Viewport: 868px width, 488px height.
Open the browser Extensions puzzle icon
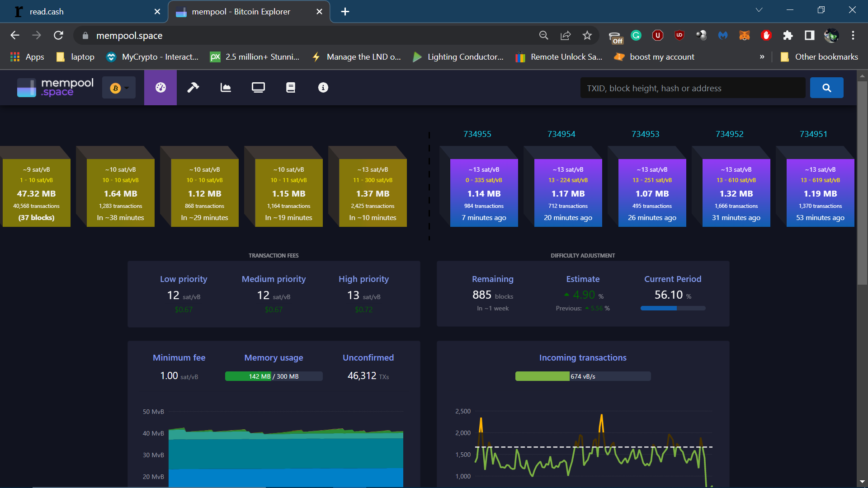(788, 35)
